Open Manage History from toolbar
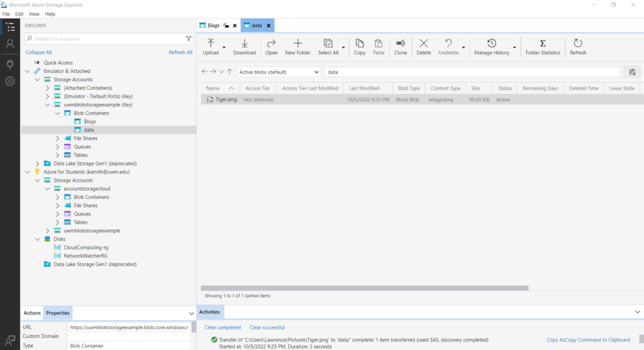This screenshot has width=644, height=350. coord(492,47)
